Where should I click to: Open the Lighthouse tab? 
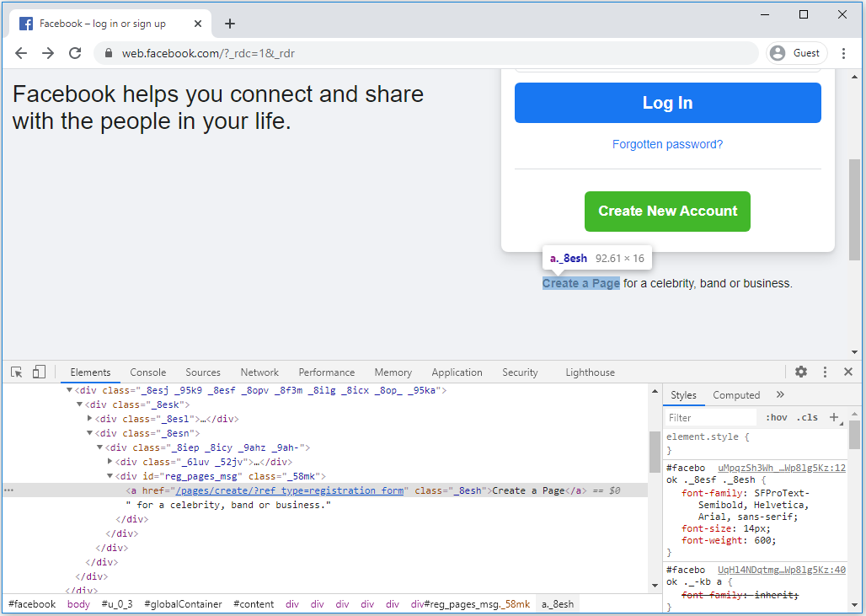point(590,372)
